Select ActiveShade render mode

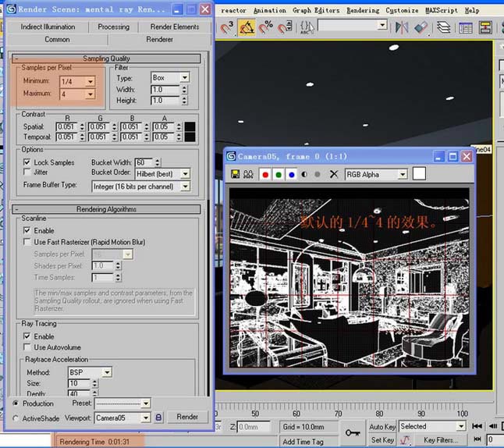point(15,418)
